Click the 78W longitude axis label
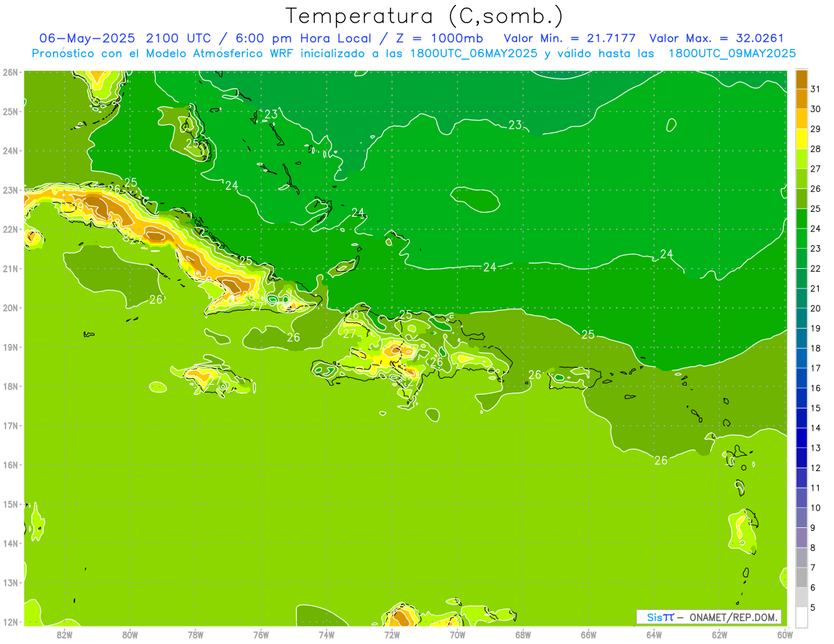The width and height of the screenshot is (834, 644). coord(195,634)
